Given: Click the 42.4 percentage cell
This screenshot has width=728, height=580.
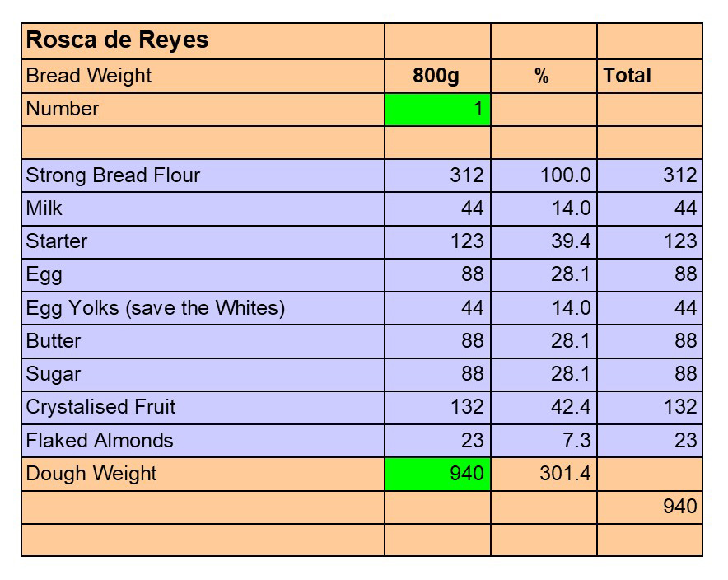Looking at the screenshot, I should tap(544, 407).
